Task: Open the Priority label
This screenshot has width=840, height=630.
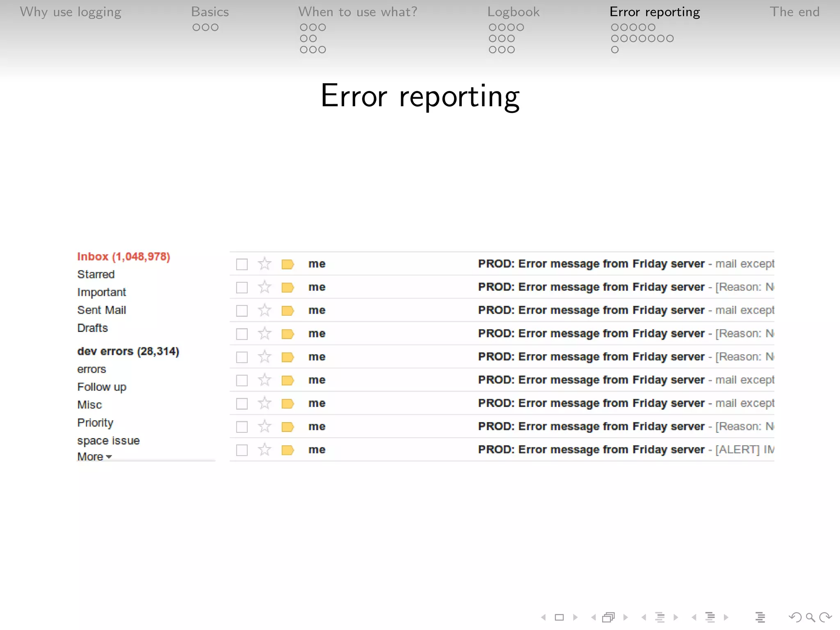Action: tap(95, 423)
